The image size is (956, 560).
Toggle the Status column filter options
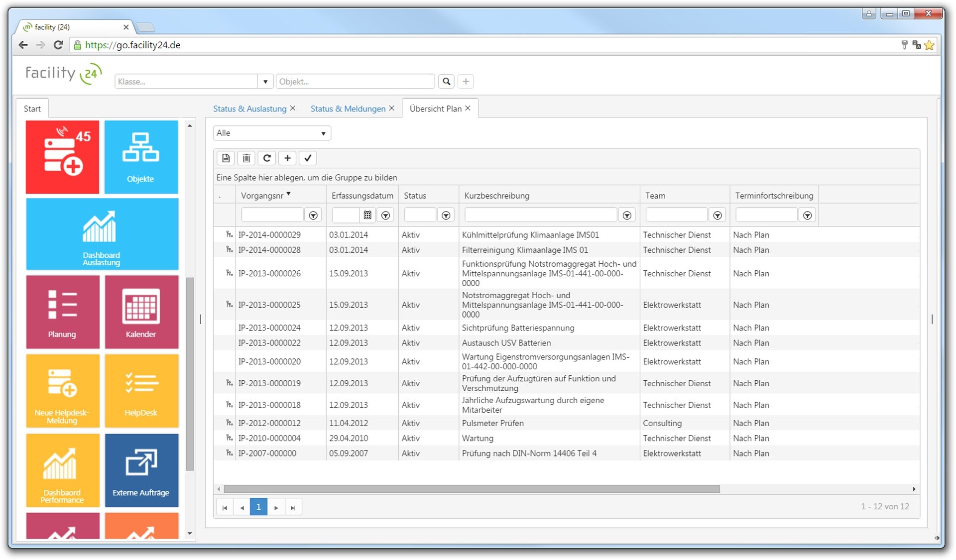pos(446,215)
